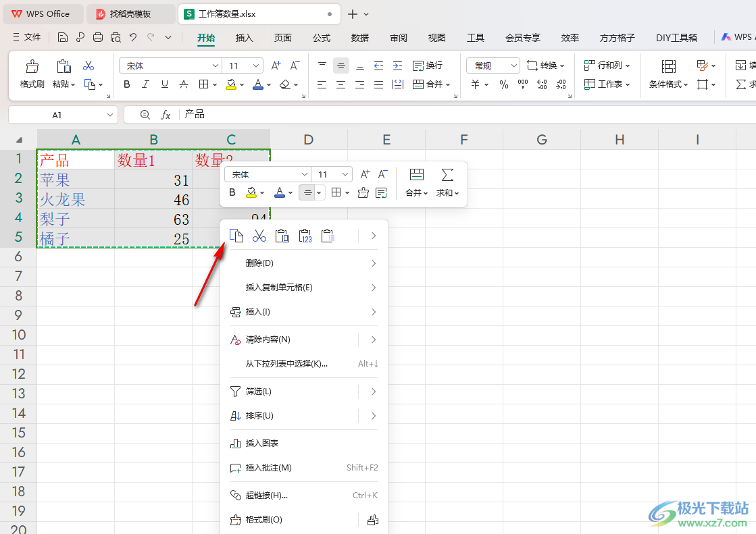Apply yellow fill color in the ribbon
Viewport: 756px width, 534px height.
click(x=231, y=84)
